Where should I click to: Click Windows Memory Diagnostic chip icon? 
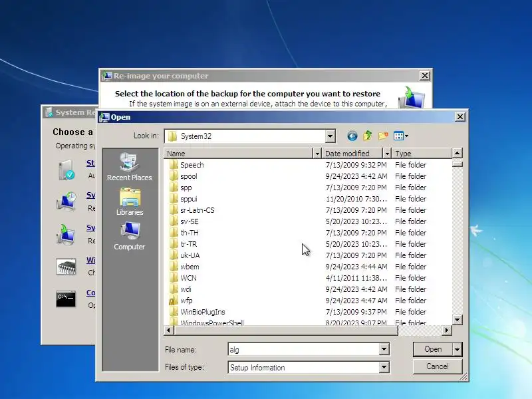tap(66, 267)
